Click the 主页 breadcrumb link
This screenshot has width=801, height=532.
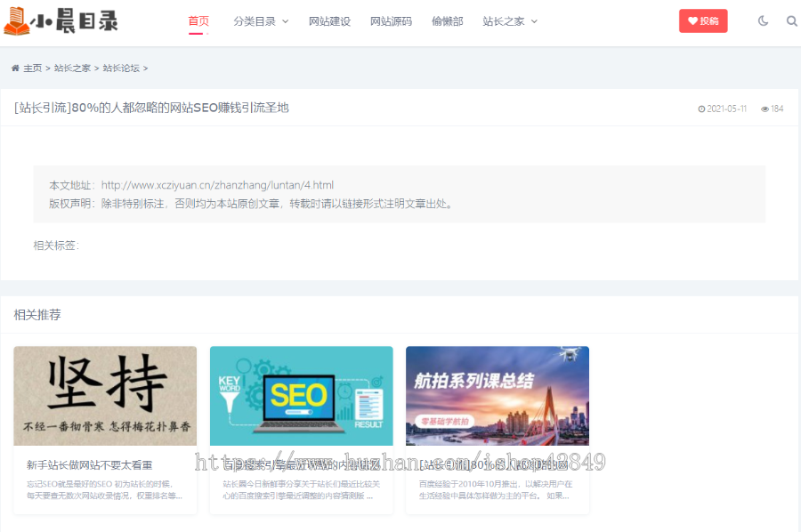tap(33, 68)
